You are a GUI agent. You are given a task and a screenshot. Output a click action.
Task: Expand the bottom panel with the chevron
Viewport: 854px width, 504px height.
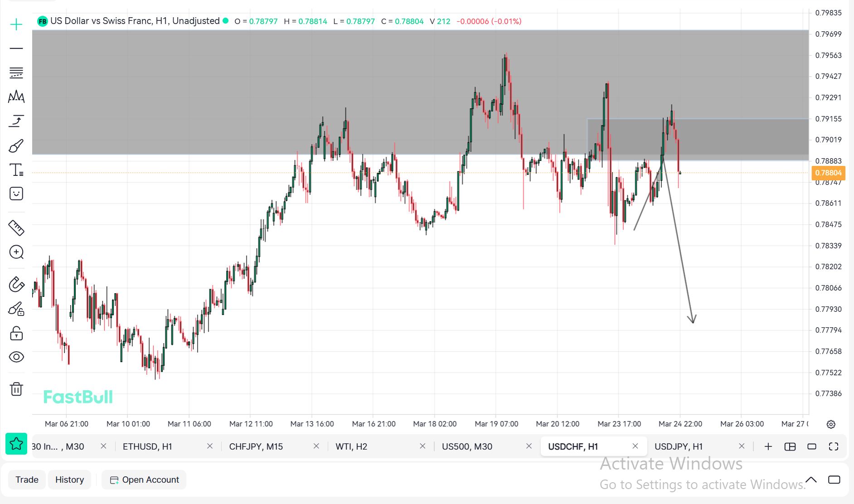811,480
